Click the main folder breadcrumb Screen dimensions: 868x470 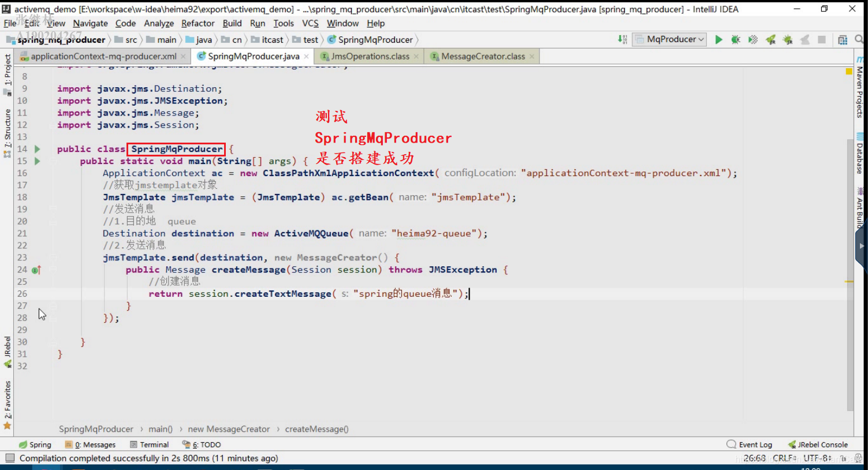click(x=162, y=40)
